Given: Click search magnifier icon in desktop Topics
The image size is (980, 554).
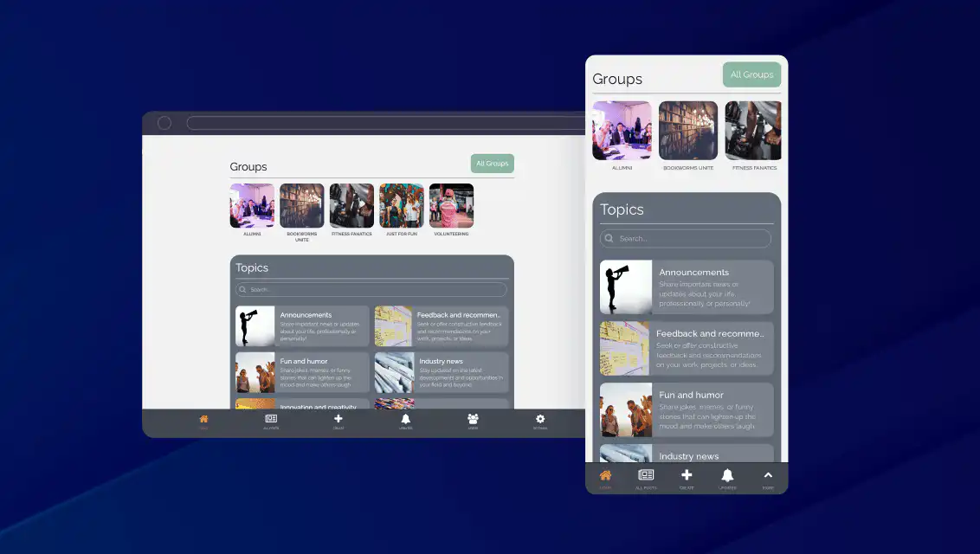Looking at the screenshot, I should point(242,290).
